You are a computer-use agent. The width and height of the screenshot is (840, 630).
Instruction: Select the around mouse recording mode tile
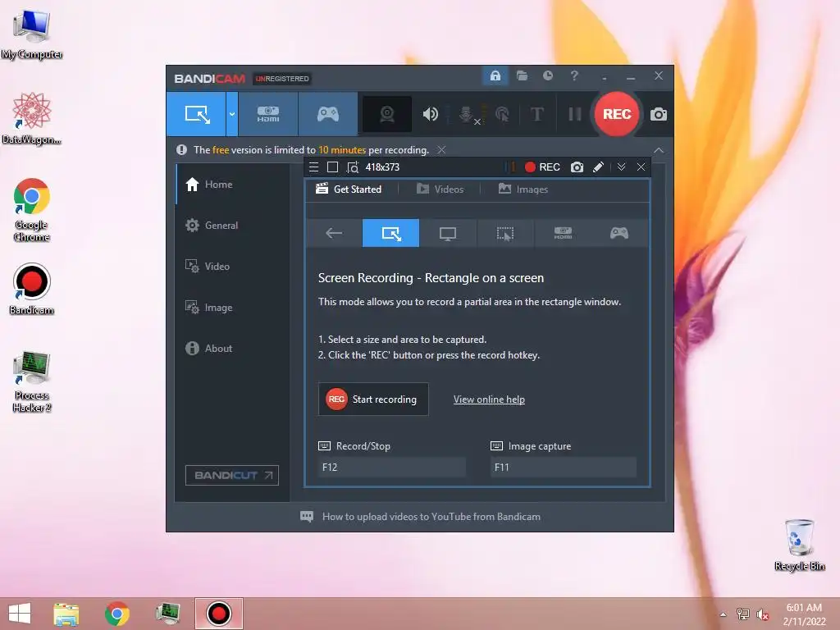coord(505,233)
